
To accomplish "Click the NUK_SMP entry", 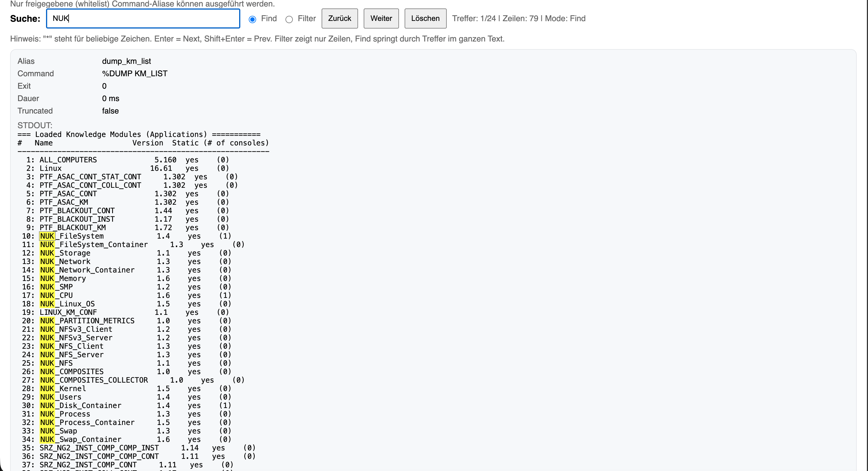I will [56, 287].
